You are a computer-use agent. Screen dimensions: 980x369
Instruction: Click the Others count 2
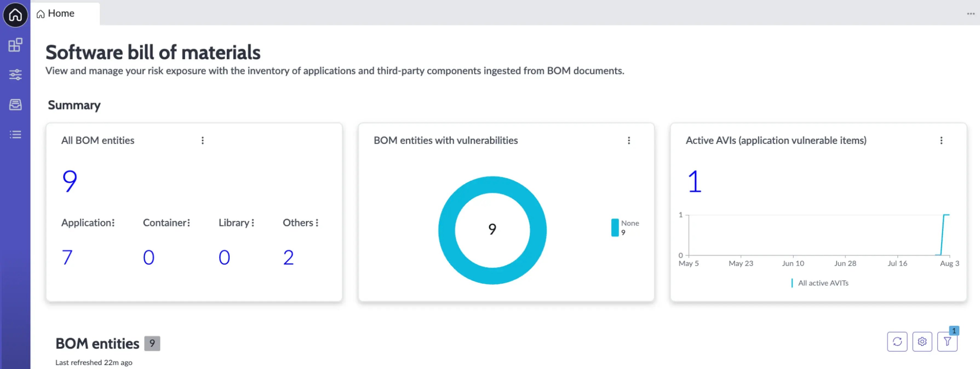coord(288,258)
